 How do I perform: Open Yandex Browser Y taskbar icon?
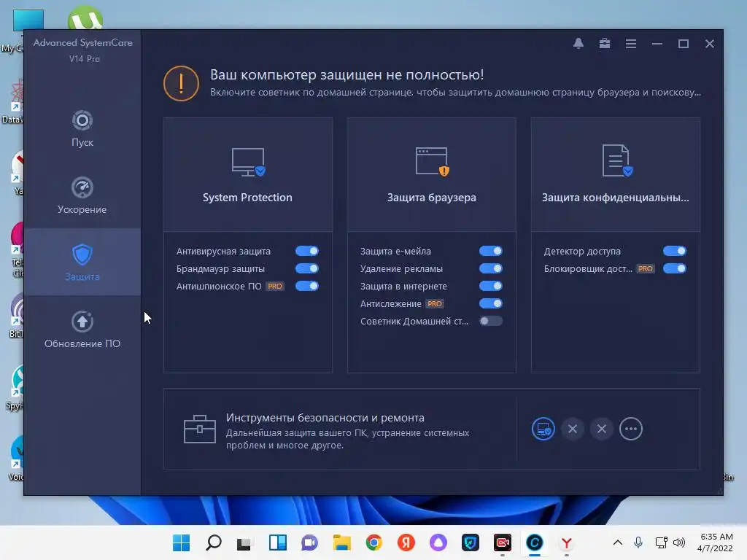tap(566, 542)
